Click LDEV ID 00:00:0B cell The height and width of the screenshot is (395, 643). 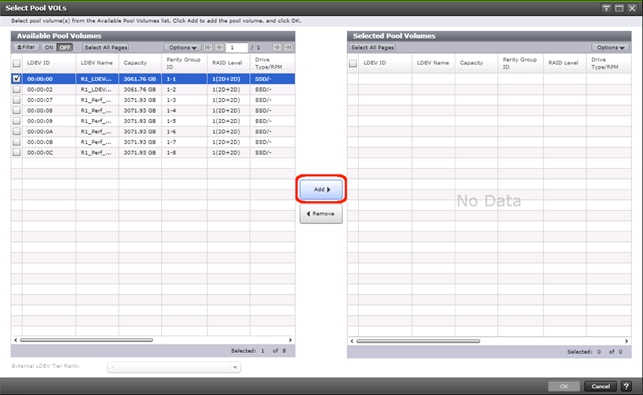(49, 142)
